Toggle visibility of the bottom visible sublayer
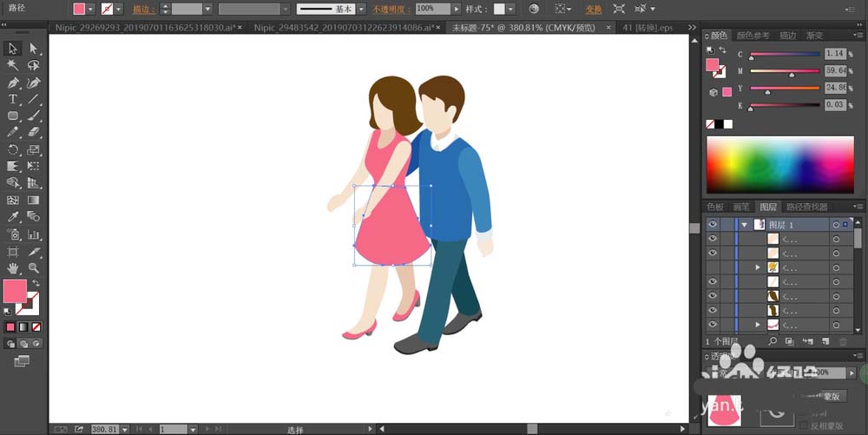The height and width of the screenshot is (435, 868). 713,324
